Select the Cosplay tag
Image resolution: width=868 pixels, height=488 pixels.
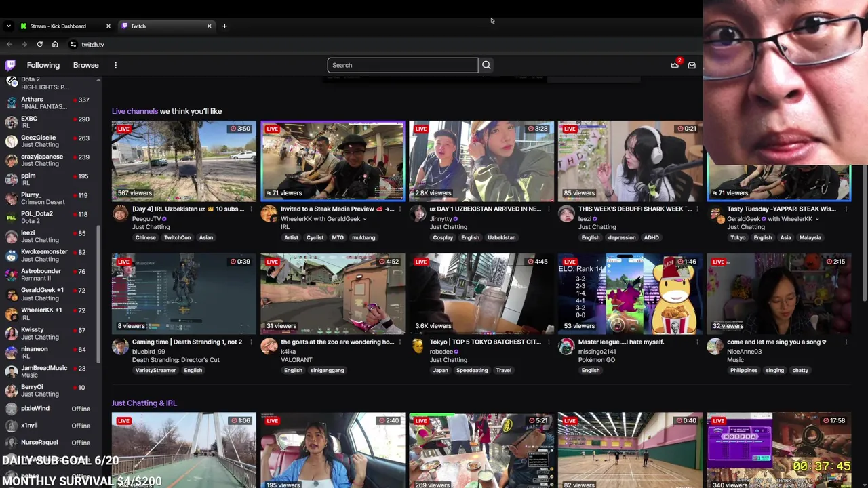tap(443, 238)
